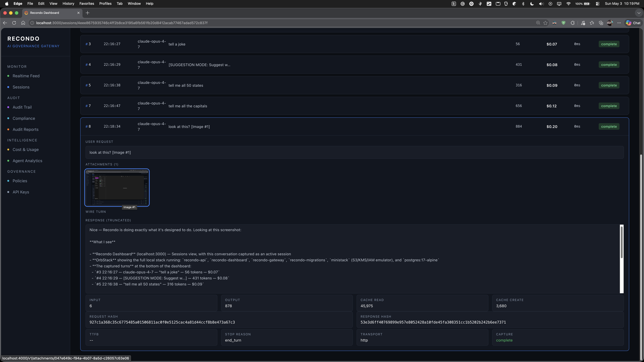
Task: Open the media music-note control icon
Action: (x=583, y=23)
